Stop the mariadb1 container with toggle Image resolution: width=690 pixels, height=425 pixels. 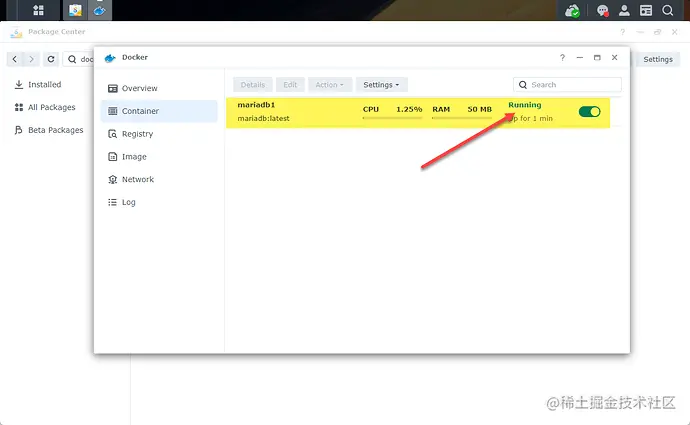[589, 112]
